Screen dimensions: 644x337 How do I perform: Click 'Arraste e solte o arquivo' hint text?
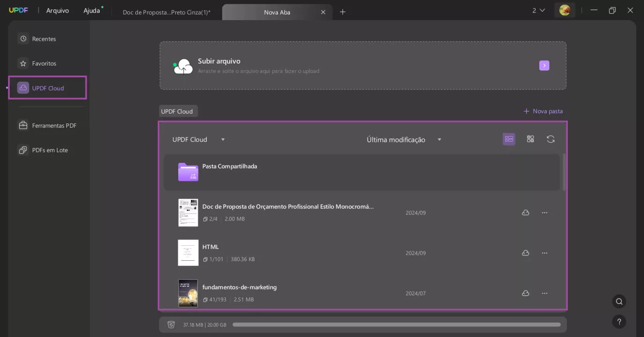pyautogui.click(x=259, y=71)
